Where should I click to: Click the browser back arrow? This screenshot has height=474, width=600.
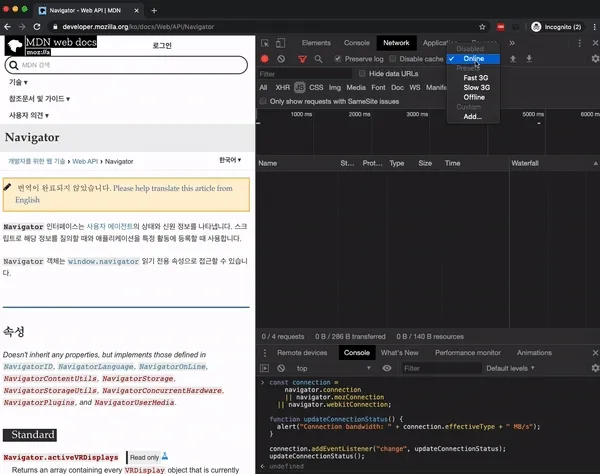pos(7,27)
